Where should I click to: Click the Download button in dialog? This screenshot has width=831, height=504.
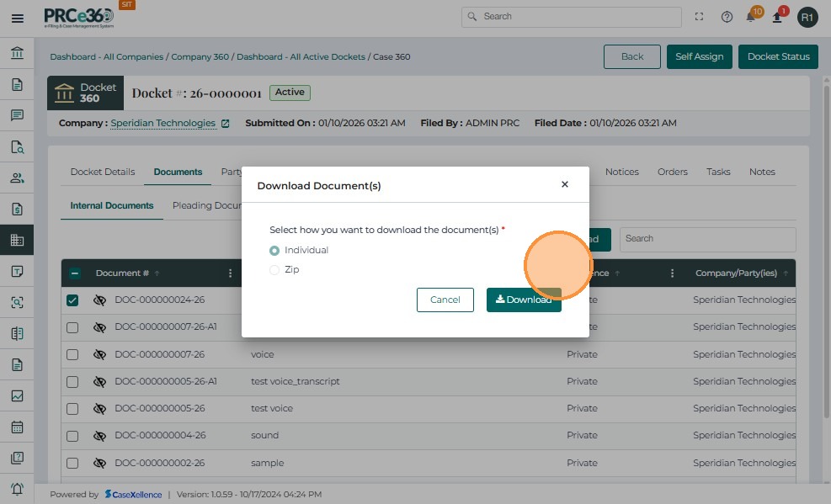pyautogui.click(x=524, y=300)
